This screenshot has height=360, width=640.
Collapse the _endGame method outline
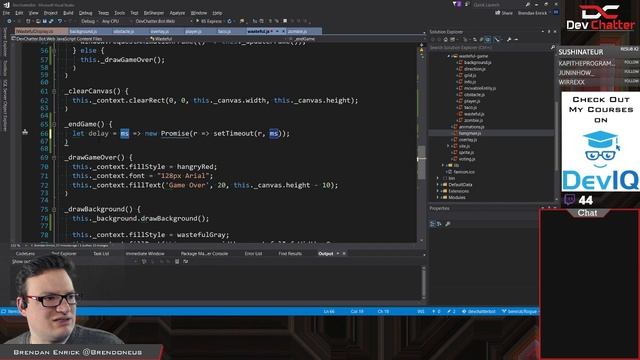pyautogui.click(x=54, y=124)
